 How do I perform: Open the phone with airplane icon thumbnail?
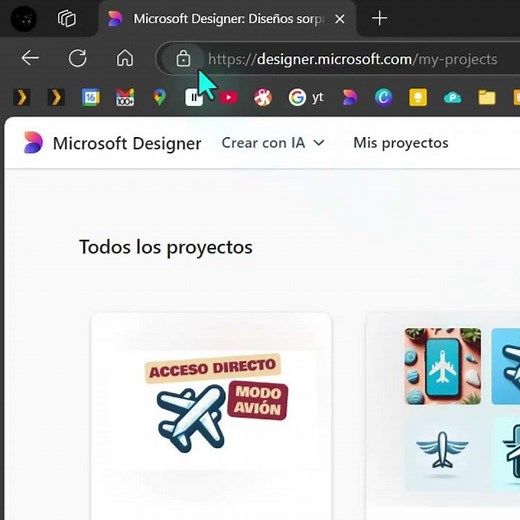[x=443, y=366]
